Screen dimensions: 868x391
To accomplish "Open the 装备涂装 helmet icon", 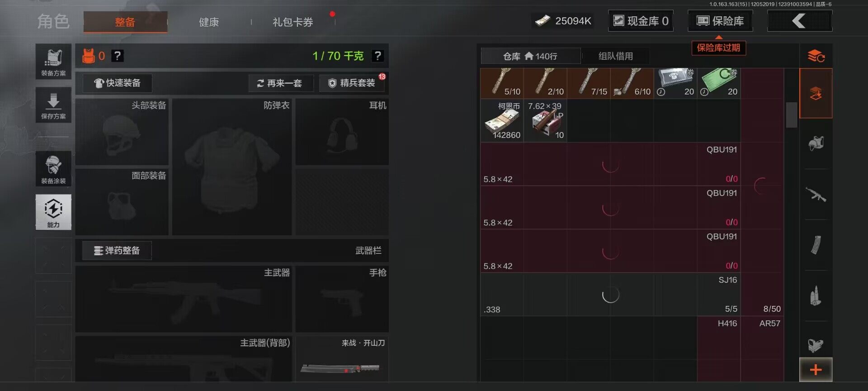I will pos(53,169).
